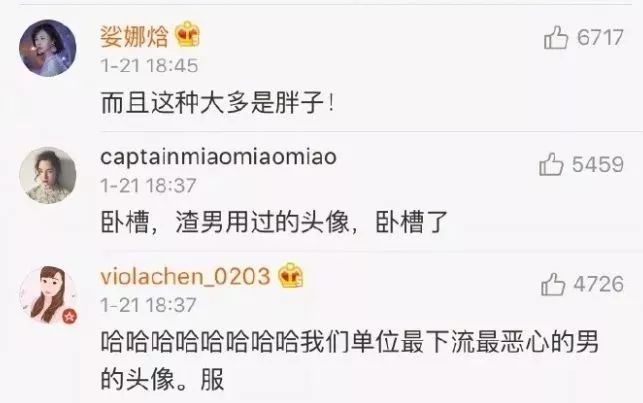Tap timestamp 1-21 18:45
Image resolution: width=643 pixels, height=403 pixels.
point(149,66)
